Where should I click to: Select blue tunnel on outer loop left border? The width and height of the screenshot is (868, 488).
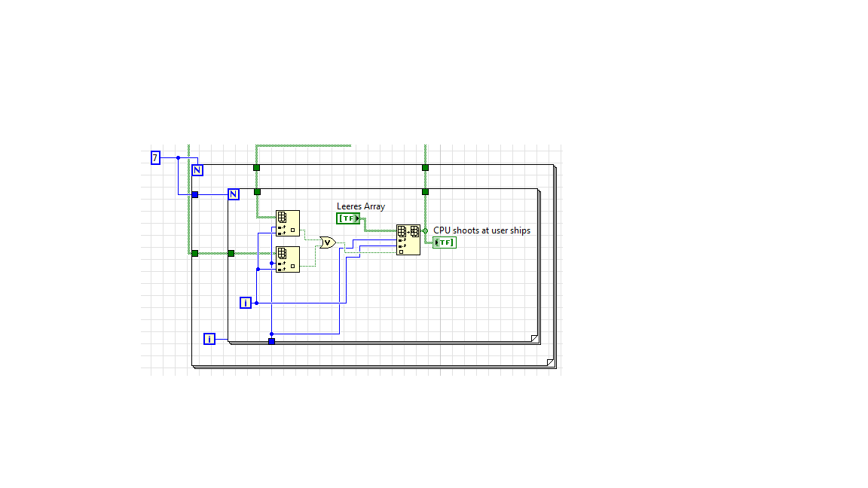tap(195, 195)
